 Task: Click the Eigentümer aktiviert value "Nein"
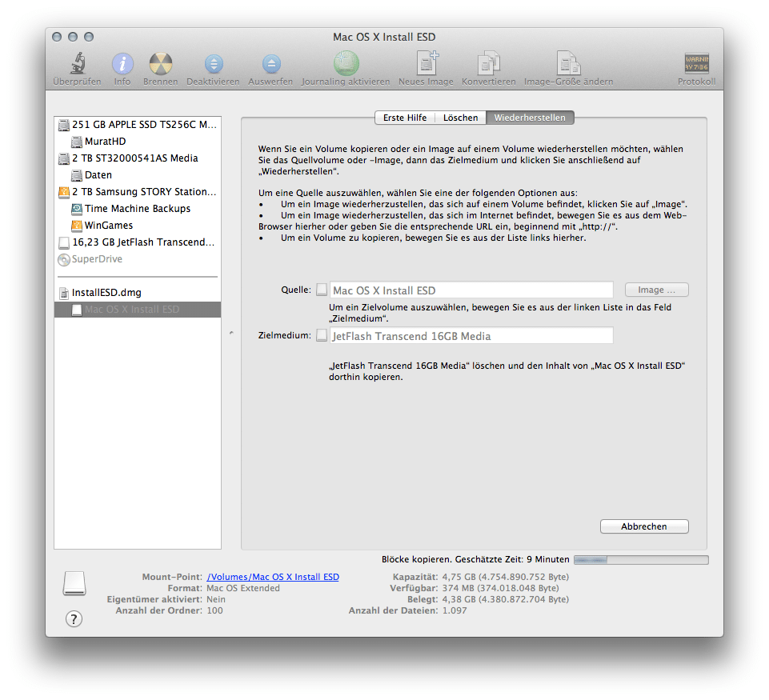(216, 599)
